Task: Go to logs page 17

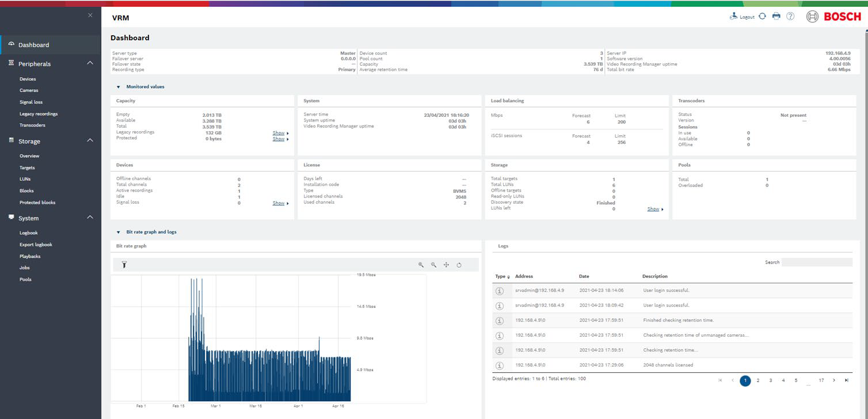Action: 821,380
